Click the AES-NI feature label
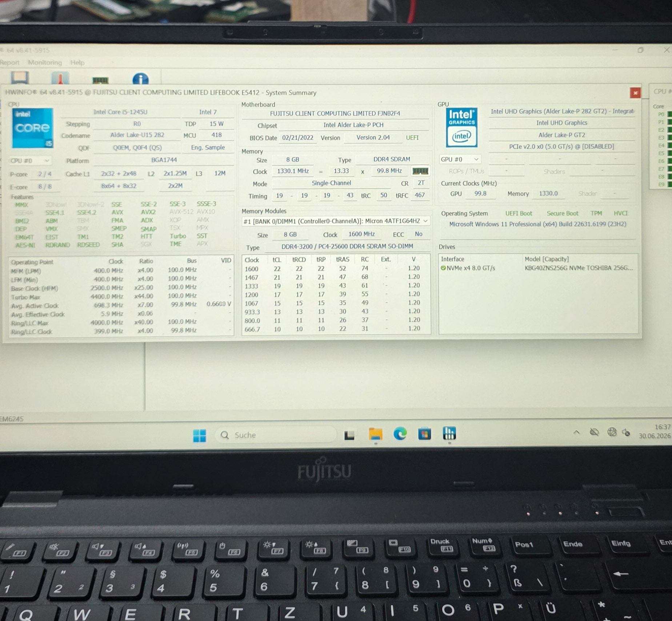The height and width of the screenshot is (621, 672). (25, 245)
